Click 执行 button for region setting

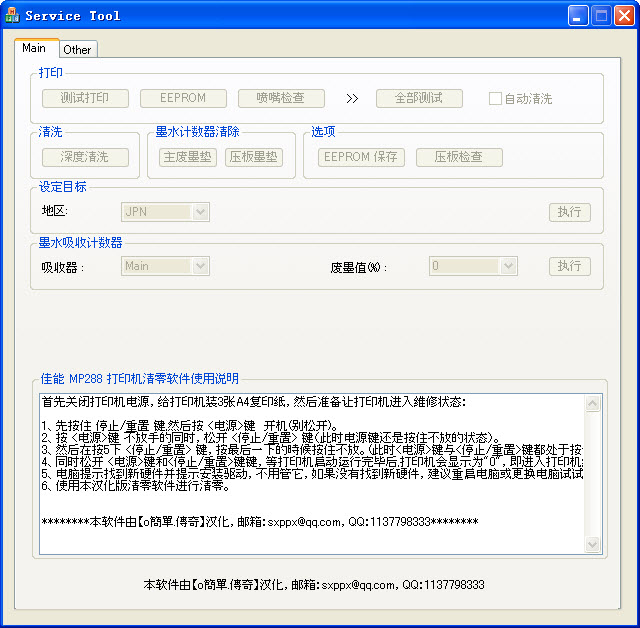(x=569, y=212)
